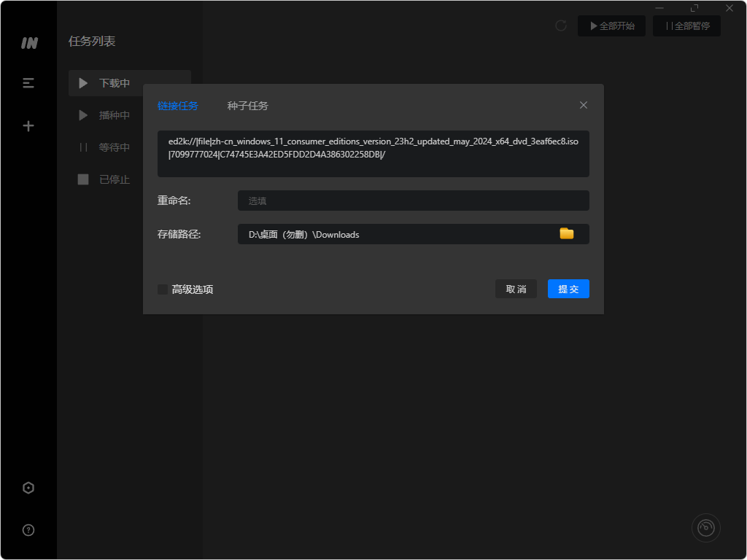Select 已停止 in the task list
The image size is (747, 560).
tap(114, 179)
